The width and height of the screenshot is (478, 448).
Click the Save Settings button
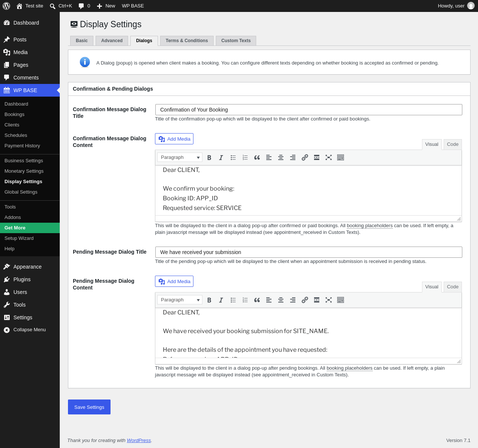(89, 407)
